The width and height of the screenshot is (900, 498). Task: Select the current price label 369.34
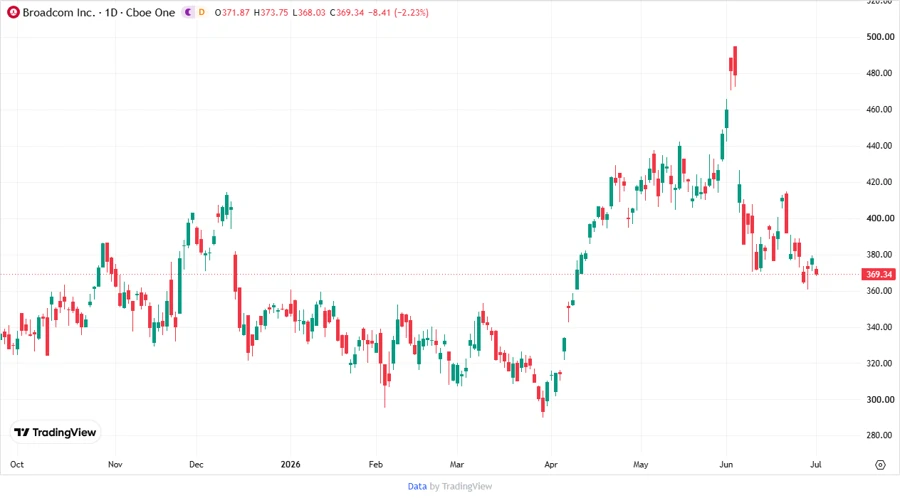click(879, 274)
